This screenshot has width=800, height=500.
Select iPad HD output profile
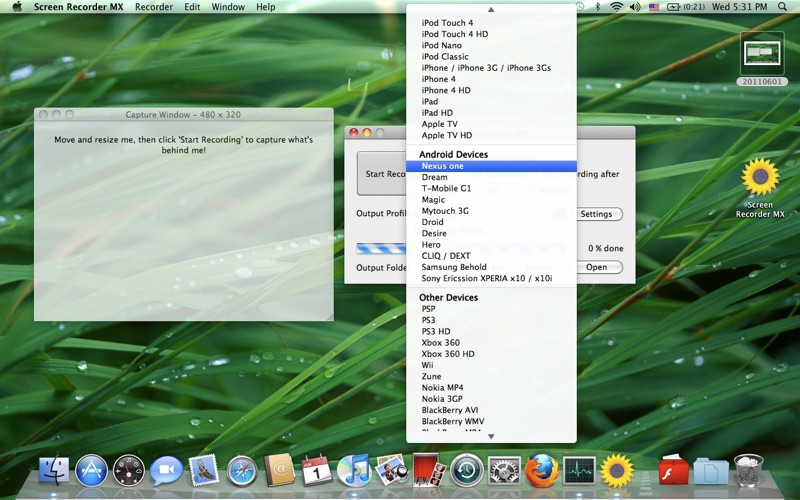[437, 113]
